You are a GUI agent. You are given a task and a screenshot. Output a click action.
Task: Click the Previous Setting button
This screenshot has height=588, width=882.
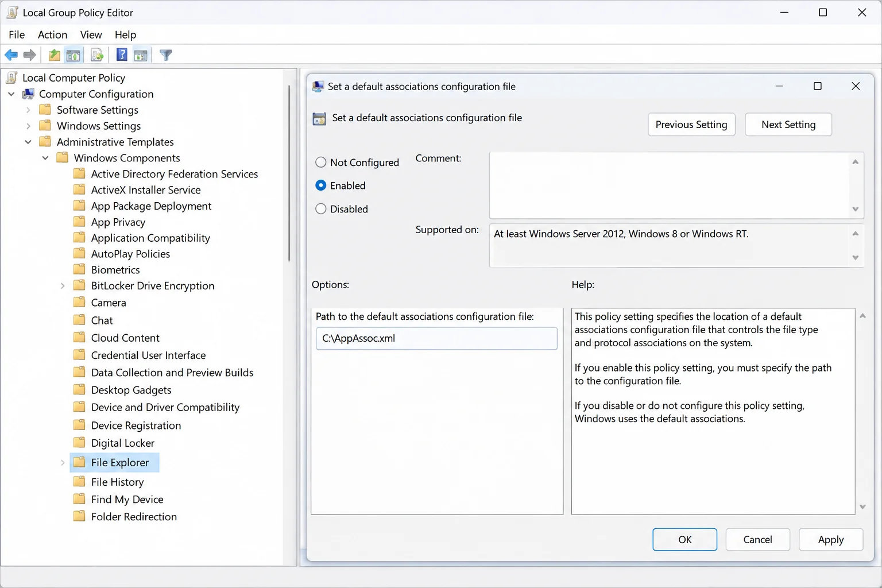691,125
